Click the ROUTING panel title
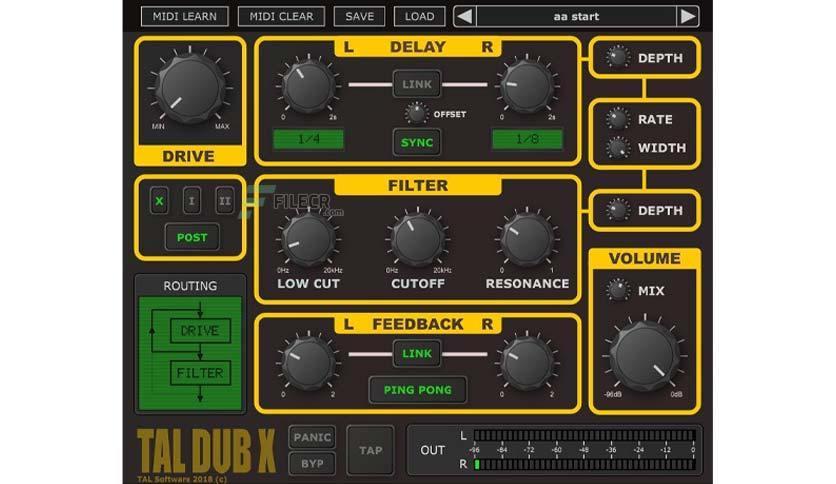 190,286
